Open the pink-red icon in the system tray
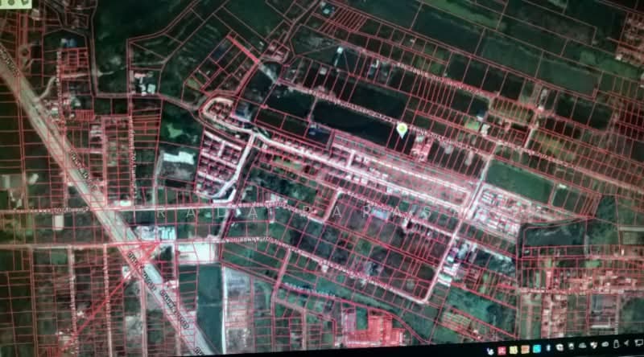The height and width of the screenshot is (357, 644). pos(502,351)
